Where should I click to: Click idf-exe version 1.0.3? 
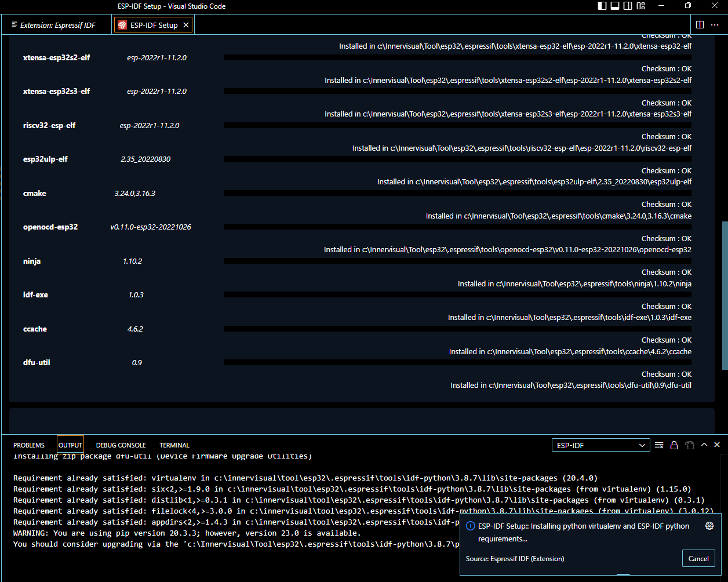(x=136, y=294)
